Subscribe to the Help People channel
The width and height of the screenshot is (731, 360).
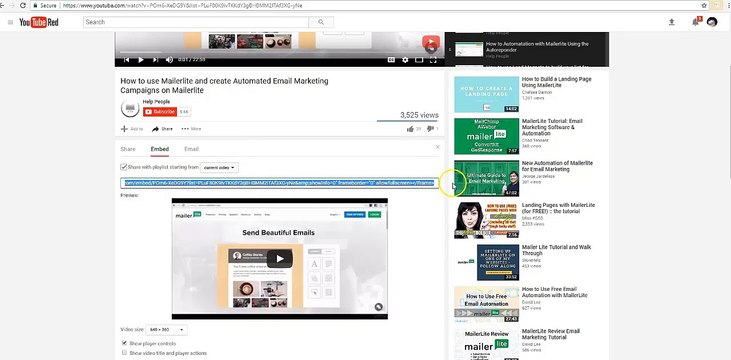click(160, 112)
